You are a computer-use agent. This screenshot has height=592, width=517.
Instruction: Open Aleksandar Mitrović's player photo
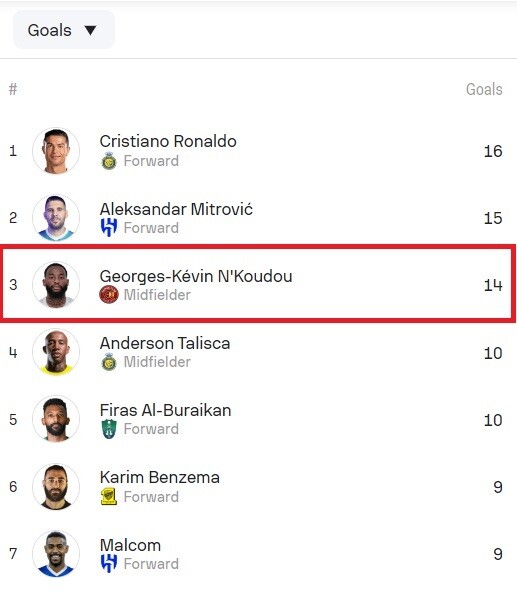56,218
